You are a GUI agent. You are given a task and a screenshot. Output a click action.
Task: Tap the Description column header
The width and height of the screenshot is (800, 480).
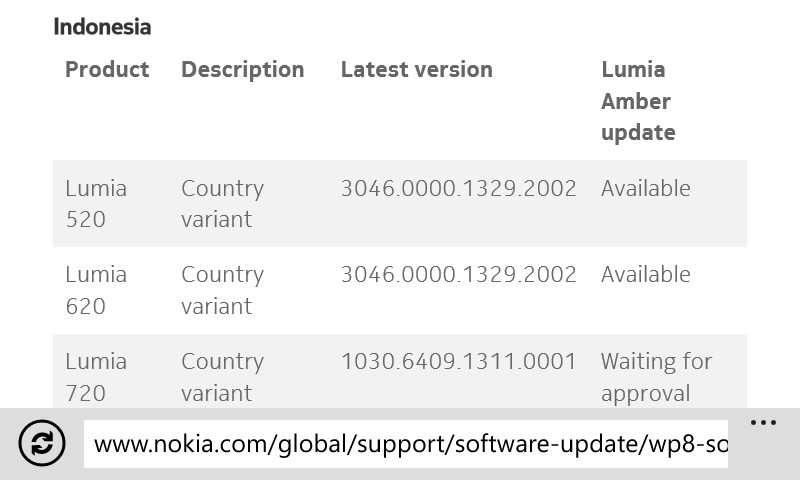tap(242, 69)
